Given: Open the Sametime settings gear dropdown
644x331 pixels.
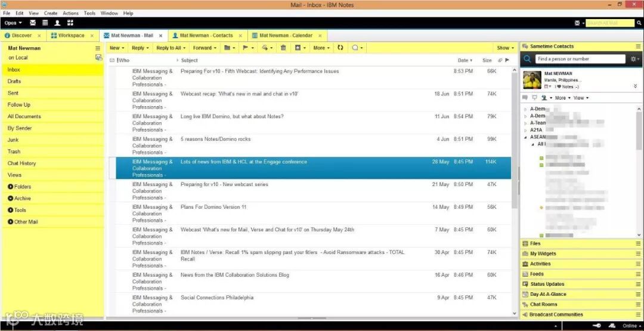Looking at the screenshot, I should (x=635, y=59).
